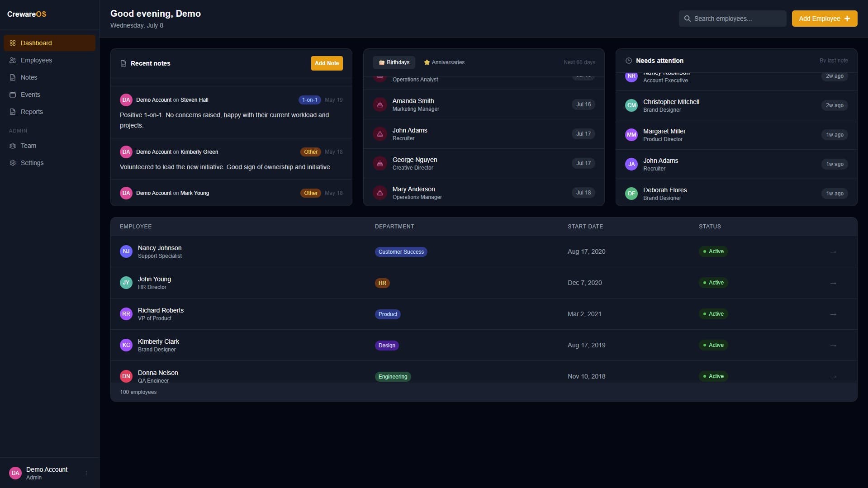This screenshot has width=868, height=488.
Task: Click the Start Date column header
Action: pos(585,227)
